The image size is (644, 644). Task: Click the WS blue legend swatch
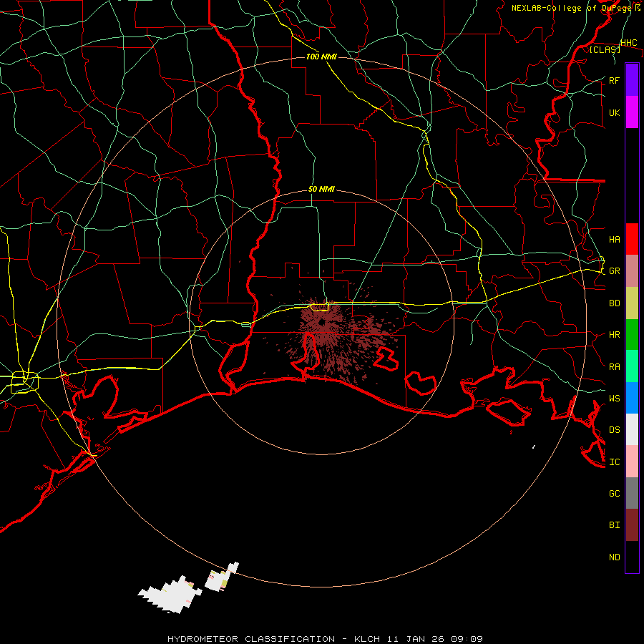tap(632, 398)
